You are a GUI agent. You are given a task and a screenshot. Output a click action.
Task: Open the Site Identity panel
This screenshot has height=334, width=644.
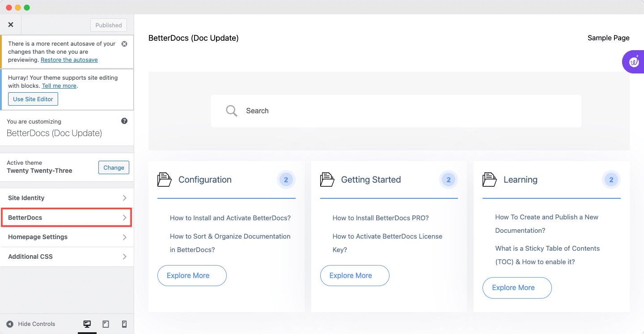[x=67, y=198]
